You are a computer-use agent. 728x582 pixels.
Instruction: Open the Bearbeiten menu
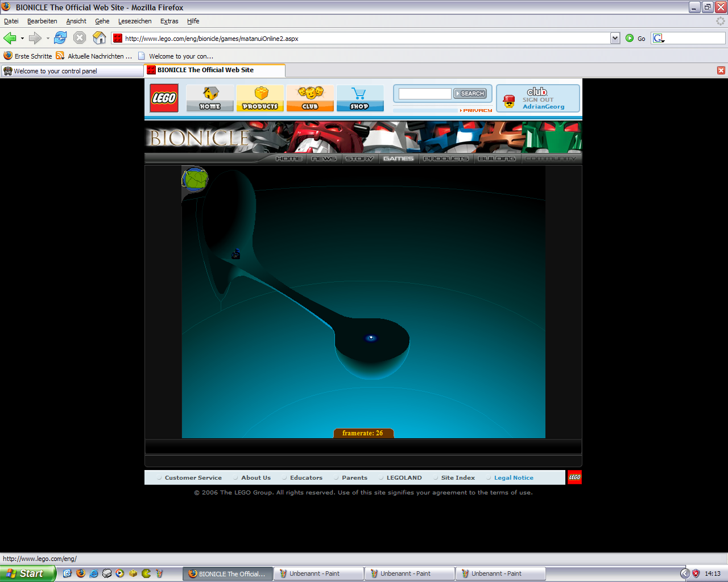click(42, 21)
